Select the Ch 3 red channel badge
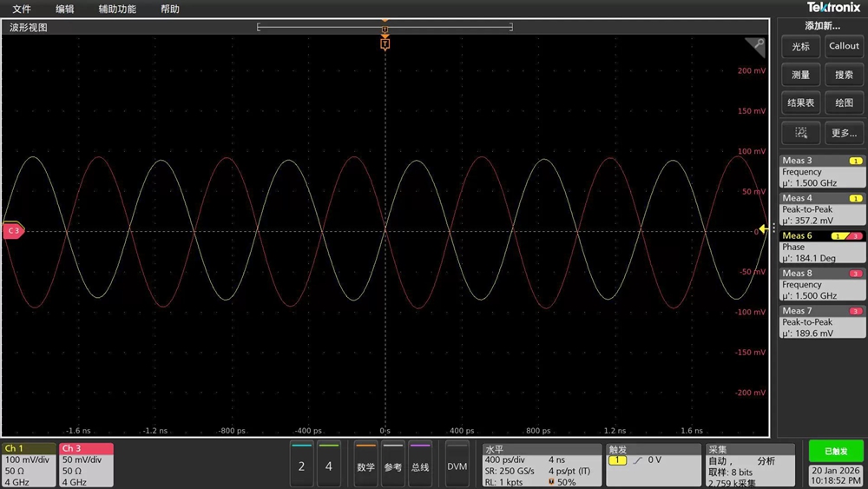868x489 pixels. pyautogui.click(x=85, y=465)
